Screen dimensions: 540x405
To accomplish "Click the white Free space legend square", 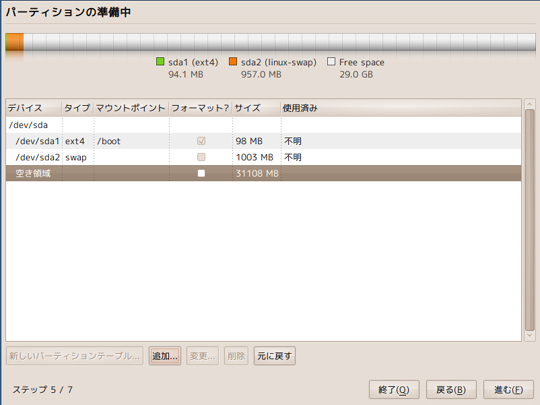I will click(x=331, y=62).
